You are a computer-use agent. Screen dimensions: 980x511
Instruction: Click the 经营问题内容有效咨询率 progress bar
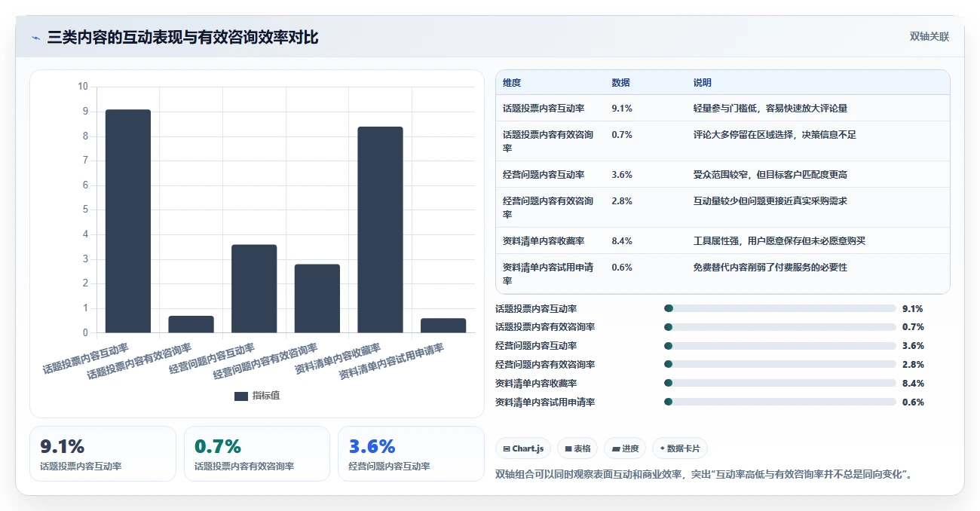coord(779,365)
